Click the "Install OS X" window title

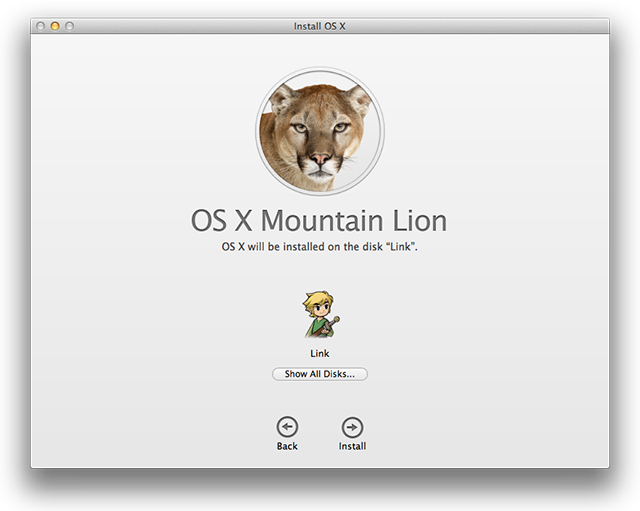coord(320,26)
